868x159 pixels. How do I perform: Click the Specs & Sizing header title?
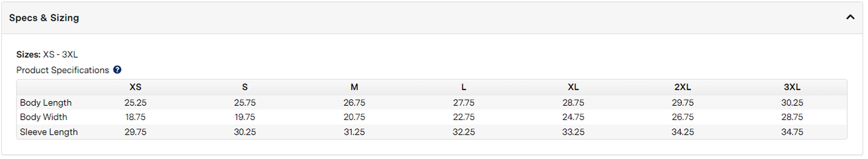pos(44,18)
